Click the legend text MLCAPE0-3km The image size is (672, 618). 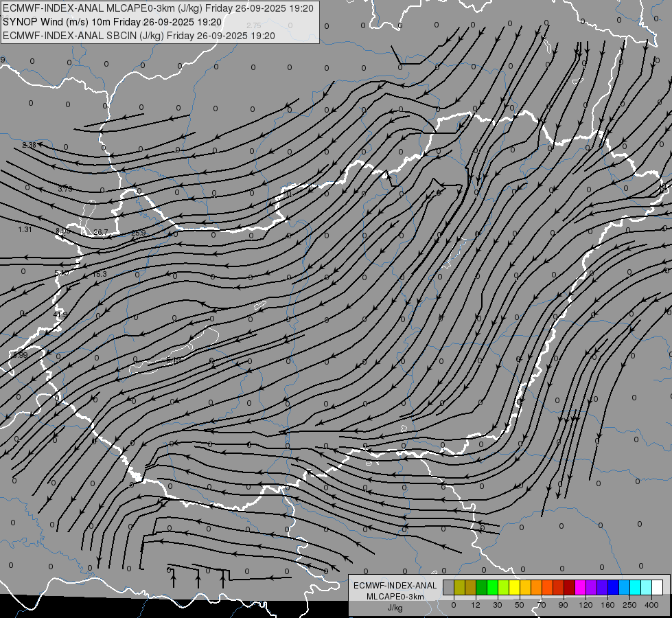click(x=395, y=597)
